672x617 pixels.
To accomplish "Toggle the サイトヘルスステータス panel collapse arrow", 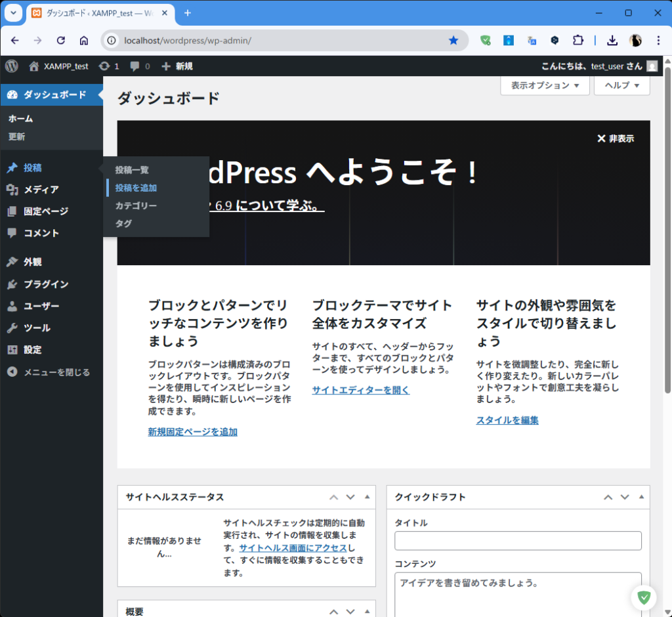I will (x=367, y=497).
